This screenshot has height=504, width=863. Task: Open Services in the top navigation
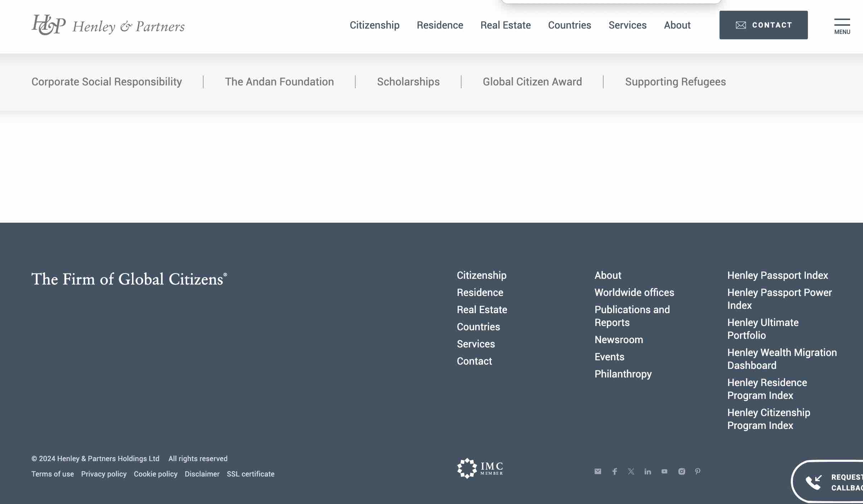point(628,25)
